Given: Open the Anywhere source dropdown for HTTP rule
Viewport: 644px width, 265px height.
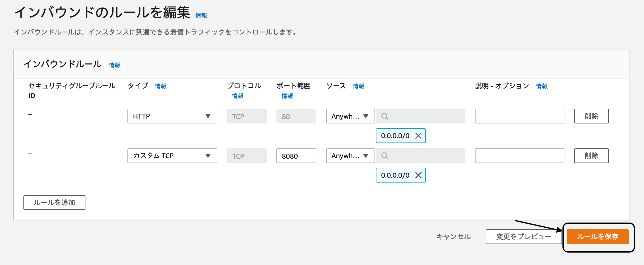Looking at the screenshot, I should point(350,116).
